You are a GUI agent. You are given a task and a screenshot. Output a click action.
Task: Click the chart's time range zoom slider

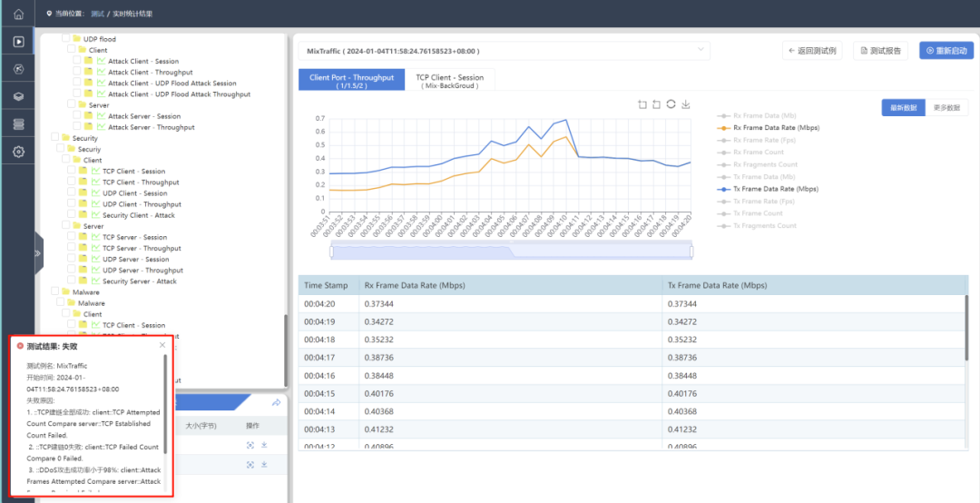(x=511, y=251)
